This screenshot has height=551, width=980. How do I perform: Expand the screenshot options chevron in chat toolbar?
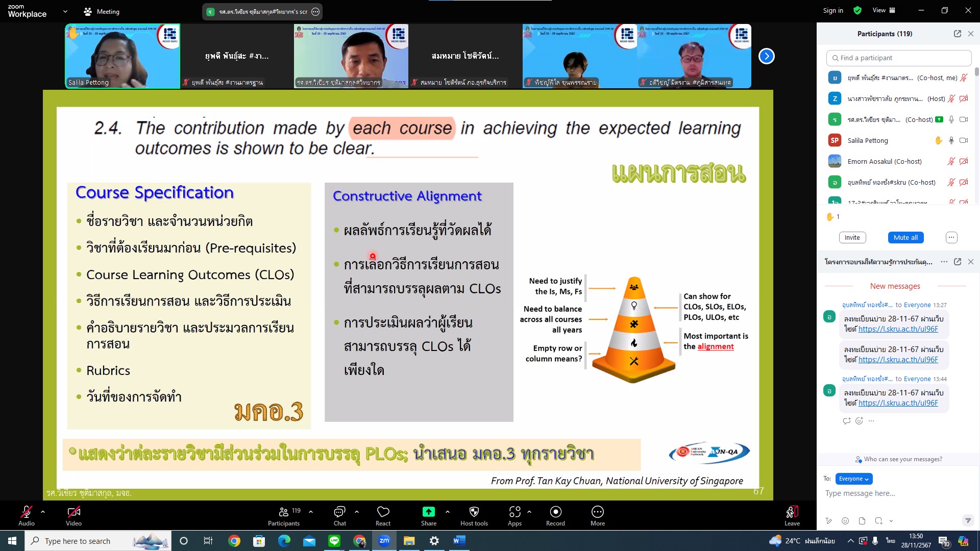[891, 521]
